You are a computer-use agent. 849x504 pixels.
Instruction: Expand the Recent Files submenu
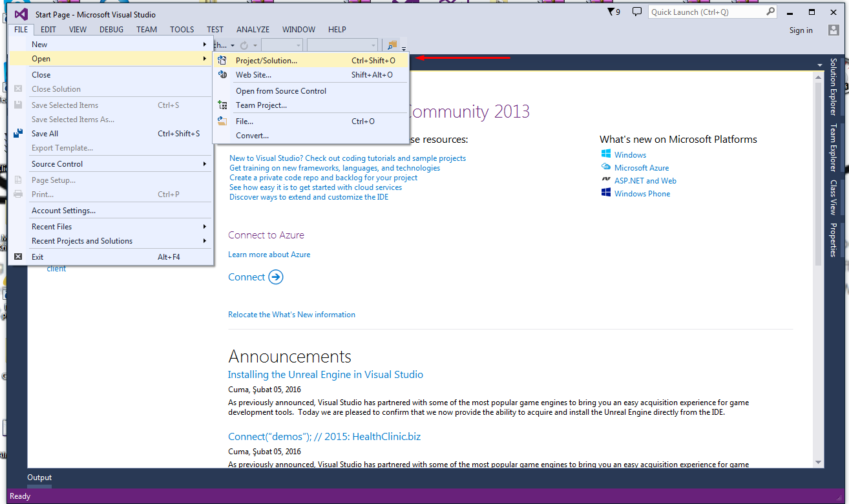(x=205, y=227)
